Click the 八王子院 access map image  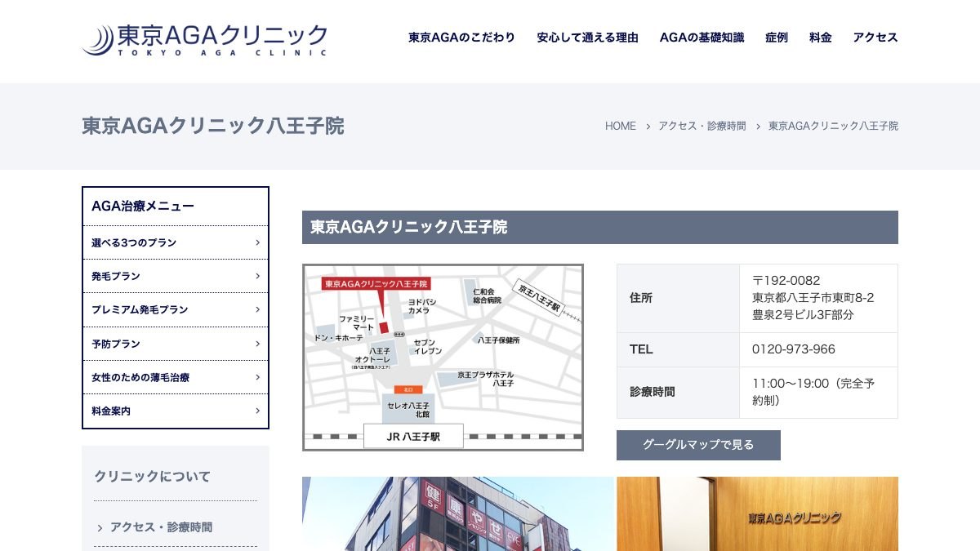443,357
